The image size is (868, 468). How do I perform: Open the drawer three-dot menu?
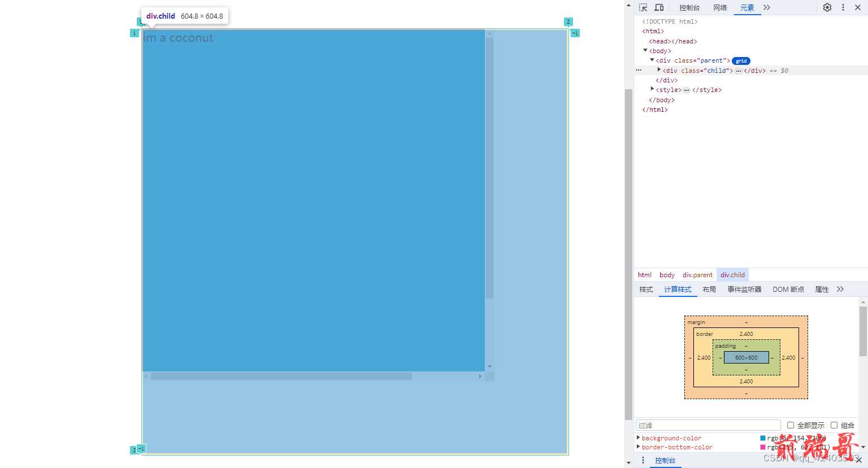643,461
